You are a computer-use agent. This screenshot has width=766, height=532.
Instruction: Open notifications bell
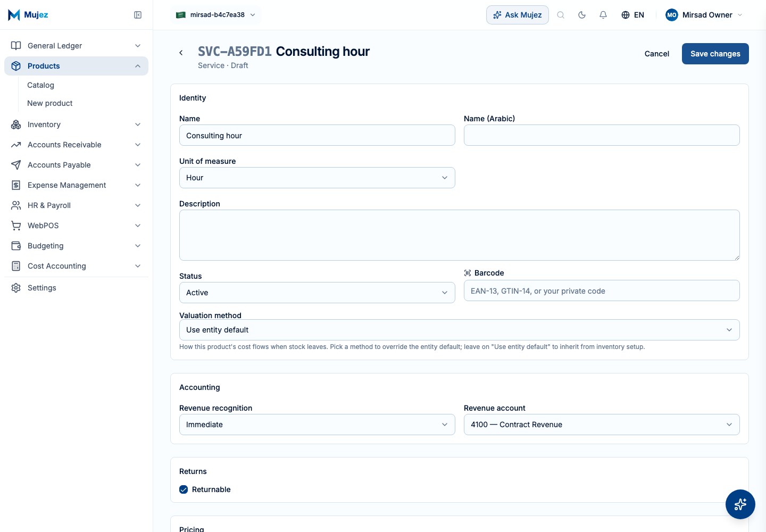click(x=603, y=15)
